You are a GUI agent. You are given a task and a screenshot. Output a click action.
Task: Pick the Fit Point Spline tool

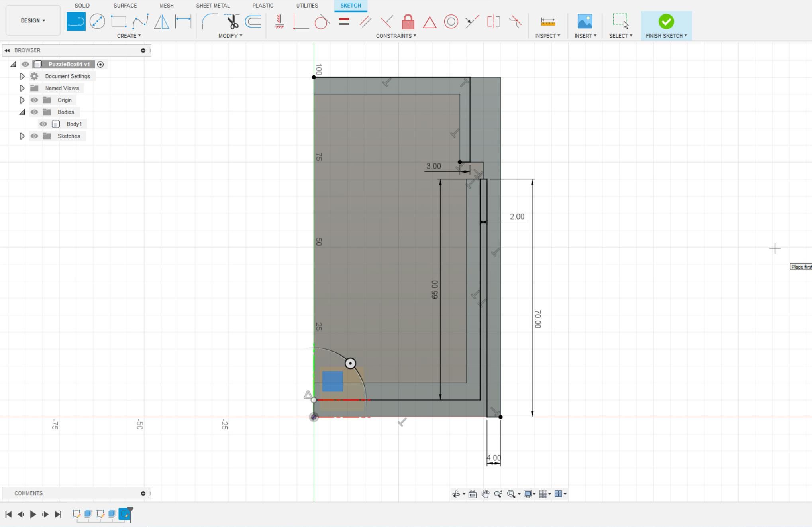(x=140, y=21)
